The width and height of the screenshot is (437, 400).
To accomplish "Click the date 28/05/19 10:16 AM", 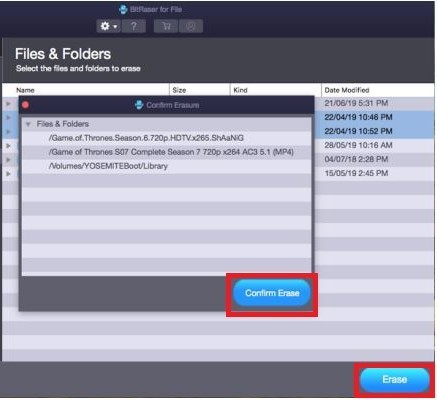I will (358, 145).
